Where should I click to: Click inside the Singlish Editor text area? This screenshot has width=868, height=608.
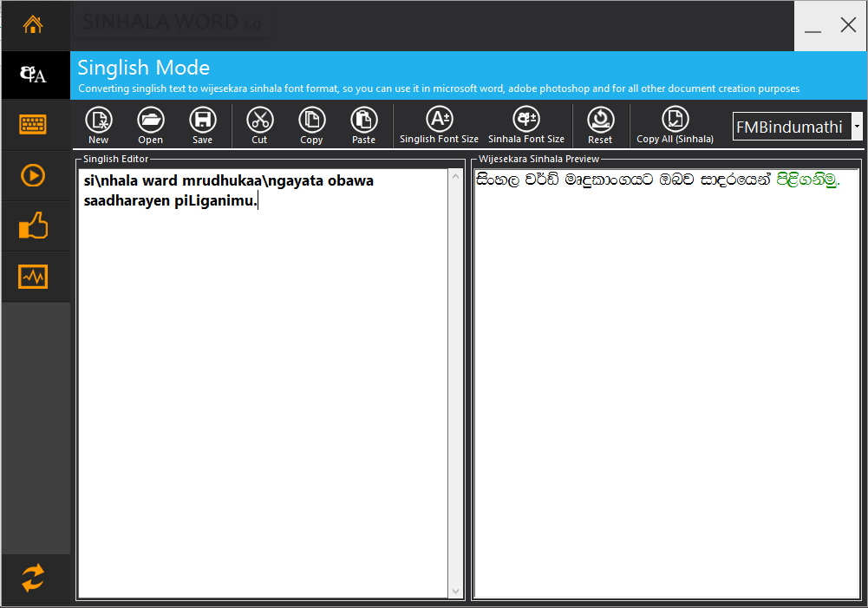tap(263, 383)
